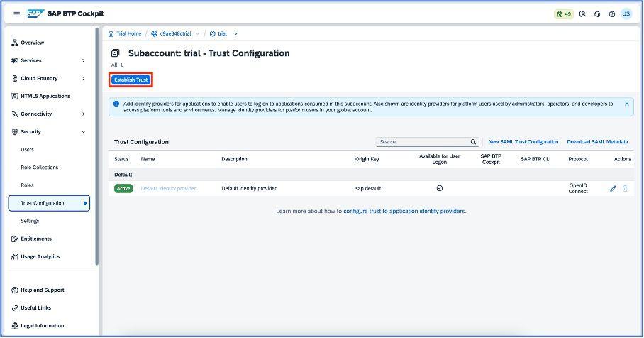Click the Available for User Logon checkmark

pyautogui.click(x=440, y=188)
